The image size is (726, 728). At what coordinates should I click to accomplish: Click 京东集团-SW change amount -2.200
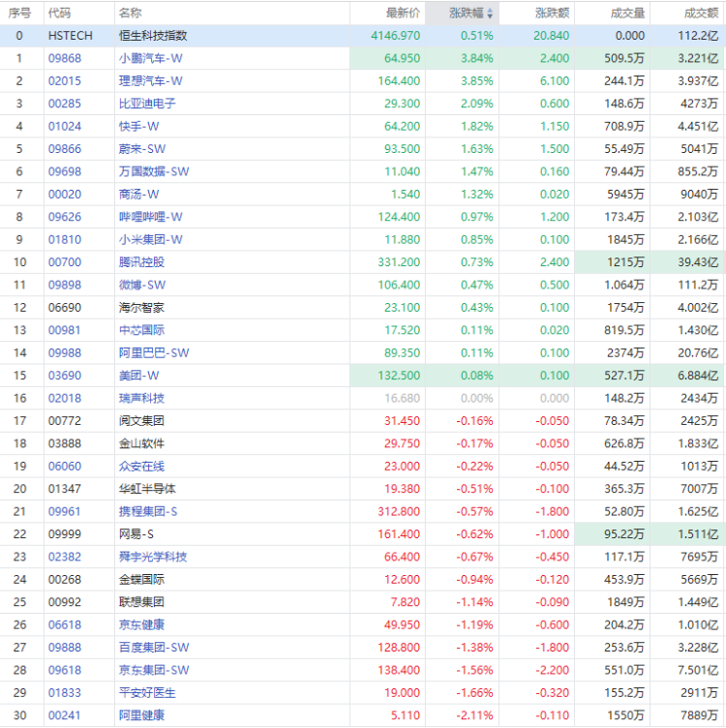click(x=553, y=670)
